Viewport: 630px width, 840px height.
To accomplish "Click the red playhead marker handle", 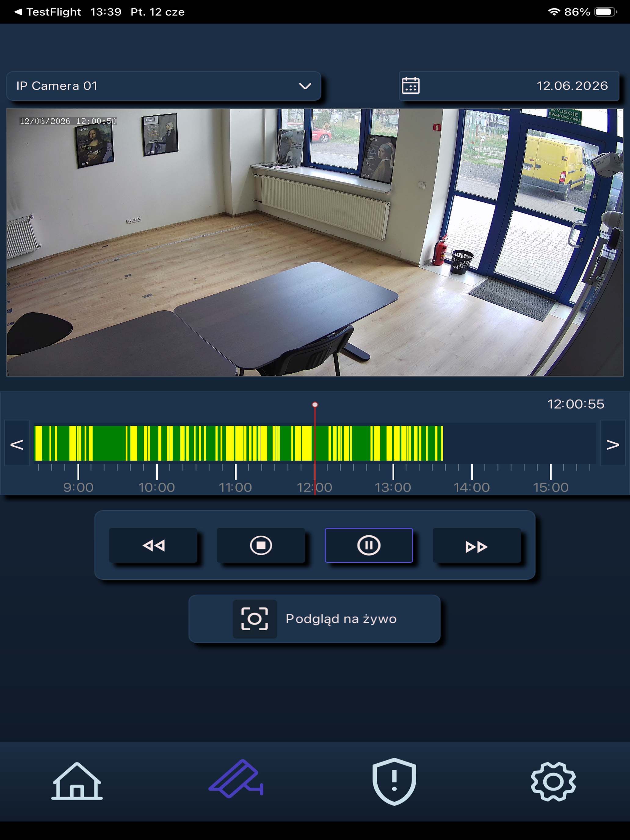I will 315,405.
